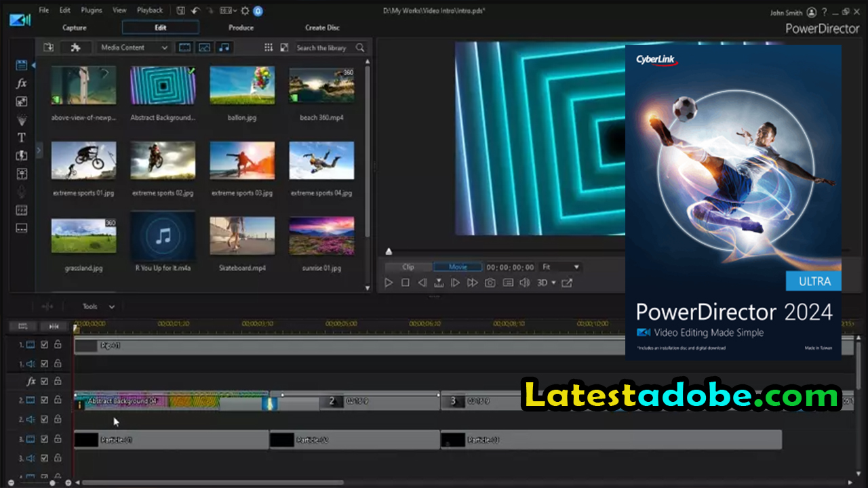Save the project with the disk icon
This screenshot has height=488, width=868.
tap(180, 10)
